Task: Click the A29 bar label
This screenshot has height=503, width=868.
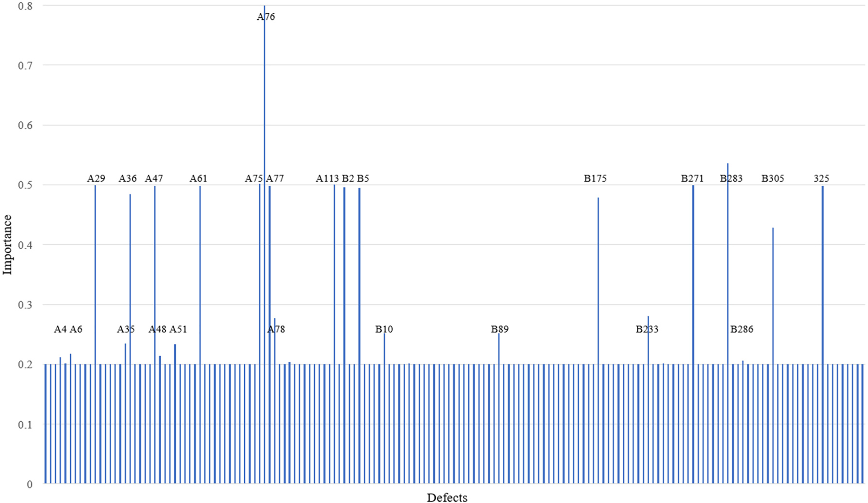Action: [96, 178]
